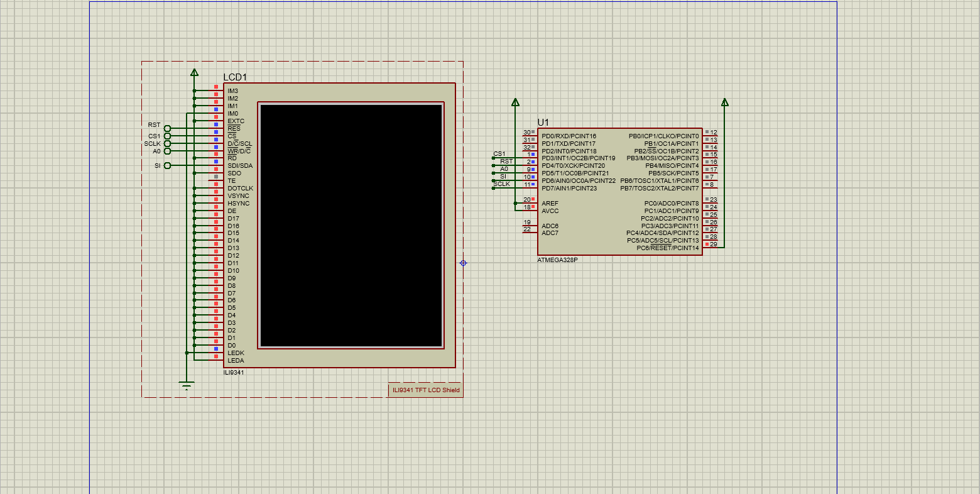Click the PC0/ADC0/PCINT8 pin on U1
Image resolution: width=980 pixels, height=494 pixels.
click(x=671, y=204)
